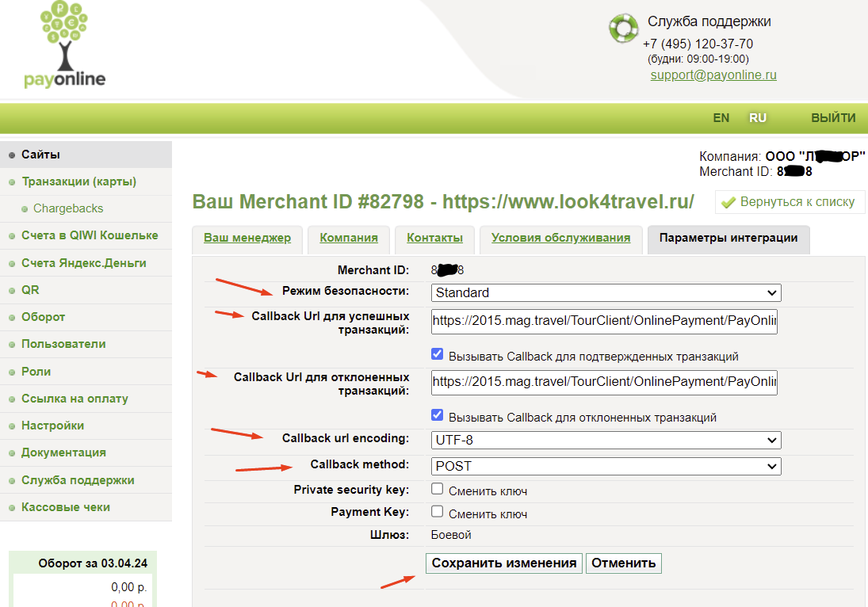This screenshot has height=607, width=868.
Task: Click Сохранить изменения button
Action: pyautogui.click(x=503, y=563)
